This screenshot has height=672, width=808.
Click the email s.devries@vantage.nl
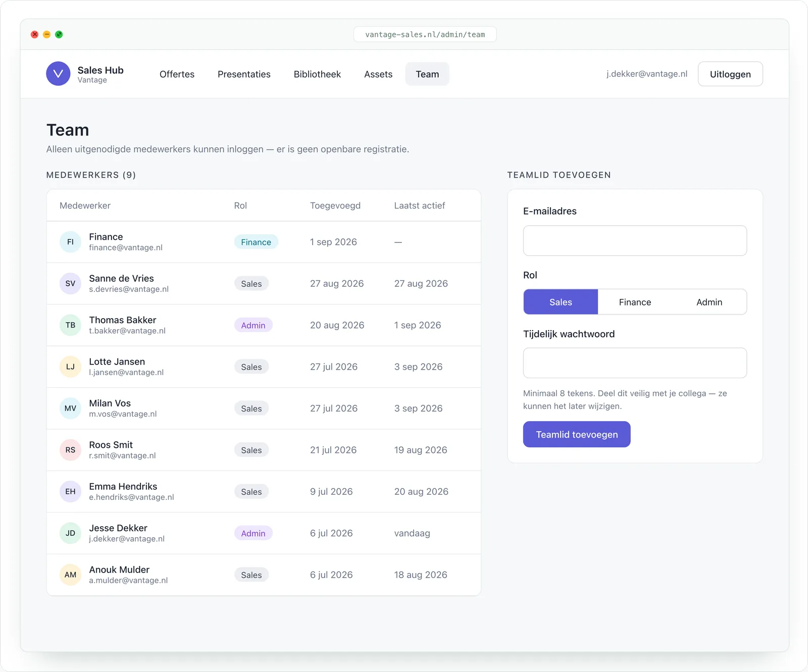(x=129, y=289)
